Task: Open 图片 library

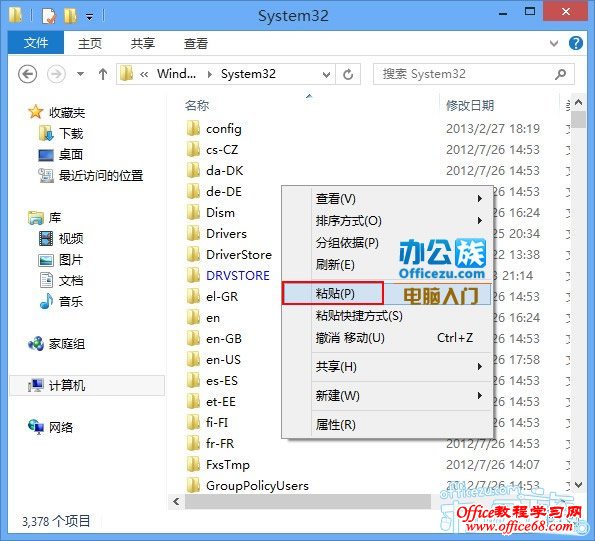Action: [x=61, y=259]
